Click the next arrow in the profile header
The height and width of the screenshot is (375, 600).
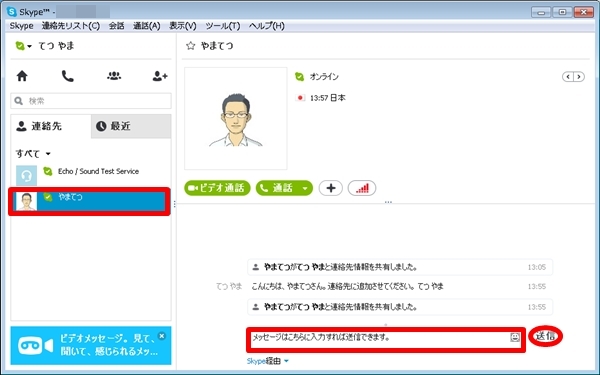[579, 77]
